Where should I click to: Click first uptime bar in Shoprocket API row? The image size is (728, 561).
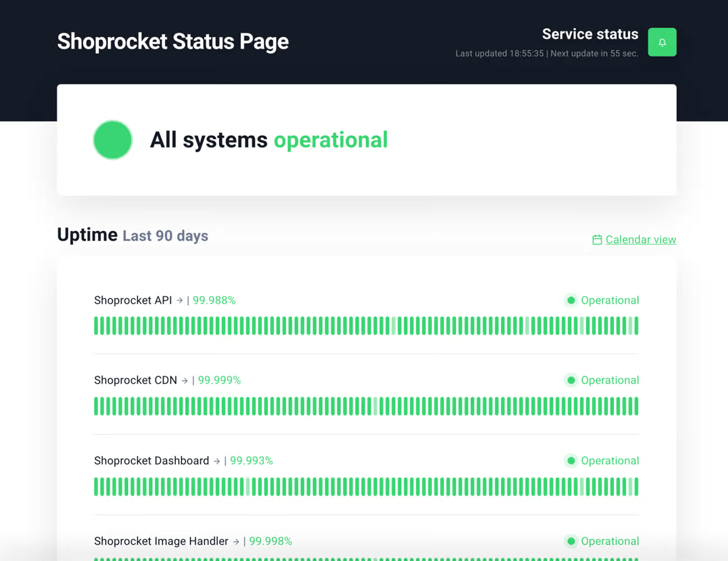click(x=96, y=326)
